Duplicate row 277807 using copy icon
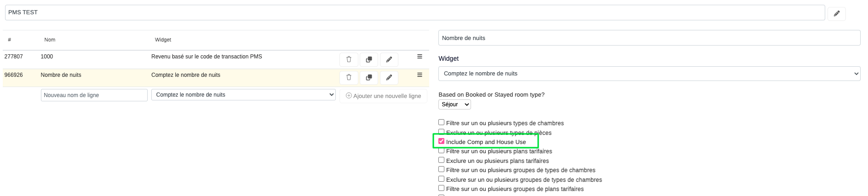The height and width of the screenshot is (196, 868). pos(369,59)
